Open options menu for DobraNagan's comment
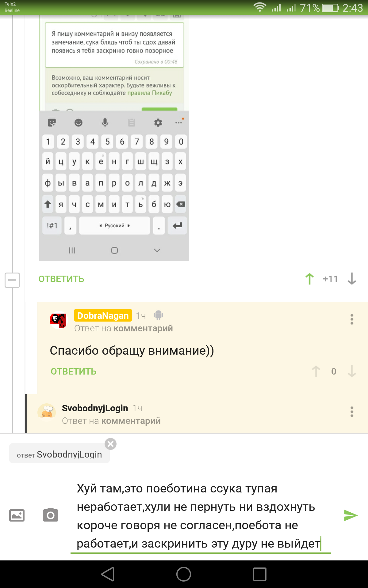This screenshot has width=368, height=588. [x=352, y=319]
